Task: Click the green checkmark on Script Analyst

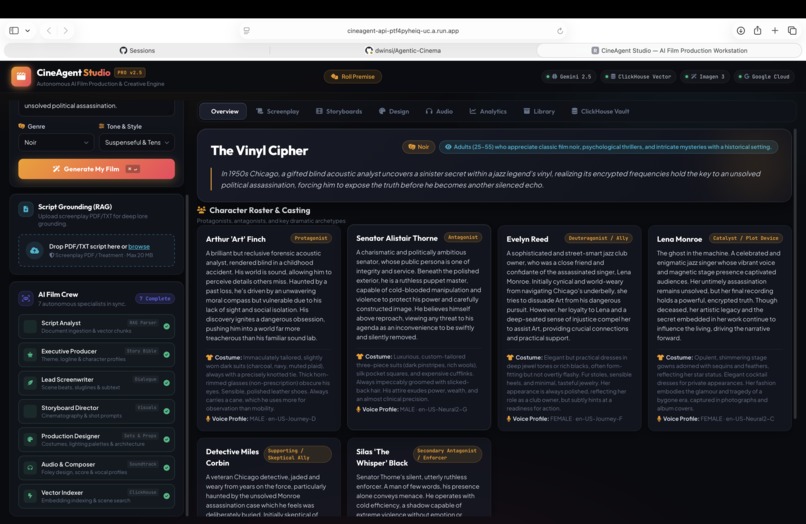Action: click(167, 327)
